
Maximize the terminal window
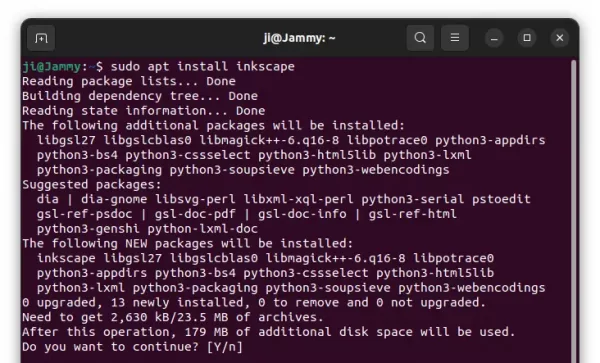coord(527,38)
